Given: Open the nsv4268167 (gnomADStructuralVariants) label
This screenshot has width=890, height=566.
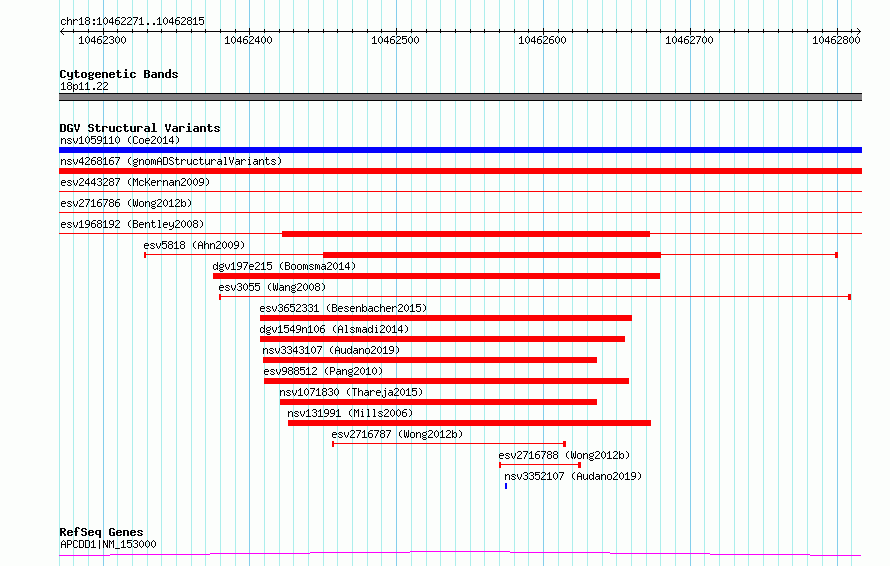Looking at the screenshot, I should [x=171, y=161].
